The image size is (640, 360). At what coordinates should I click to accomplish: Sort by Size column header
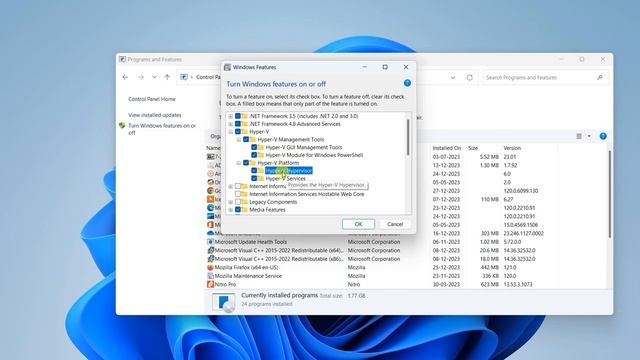coord(473,148)
